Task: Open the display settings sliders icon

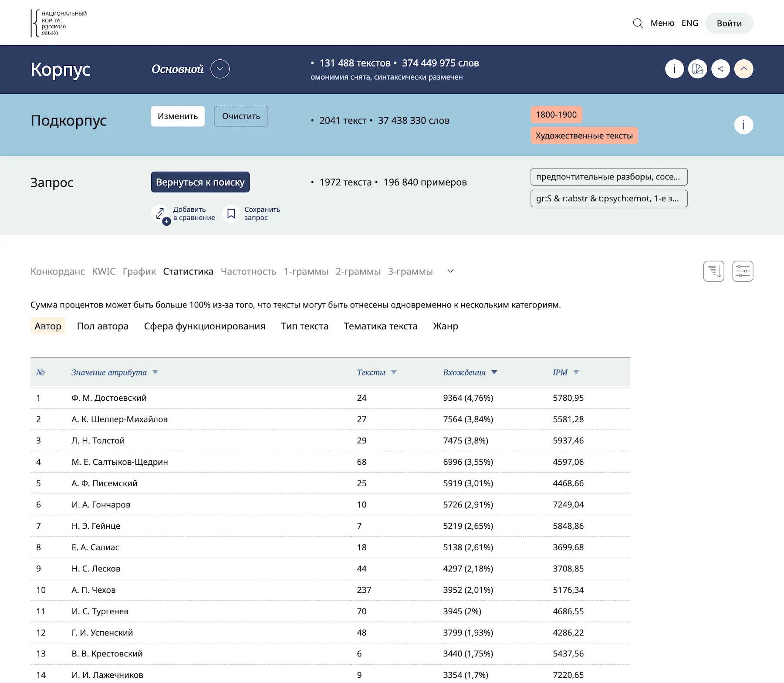Action: tap(743, 271)
